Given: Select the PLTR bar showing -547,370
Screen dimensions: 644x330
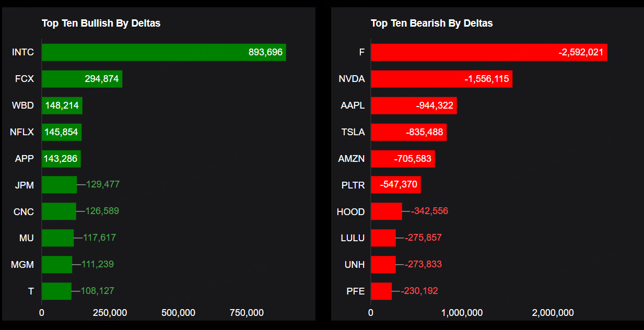Looking at the screenshot, I should click(395, 185).
